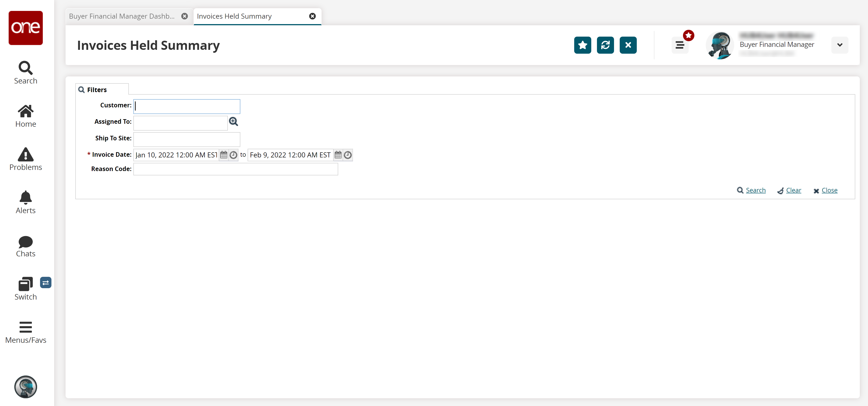Focus the Reason Code input field
The height and width of the screenshot is (406, 868).
click(x=236, y=169)
